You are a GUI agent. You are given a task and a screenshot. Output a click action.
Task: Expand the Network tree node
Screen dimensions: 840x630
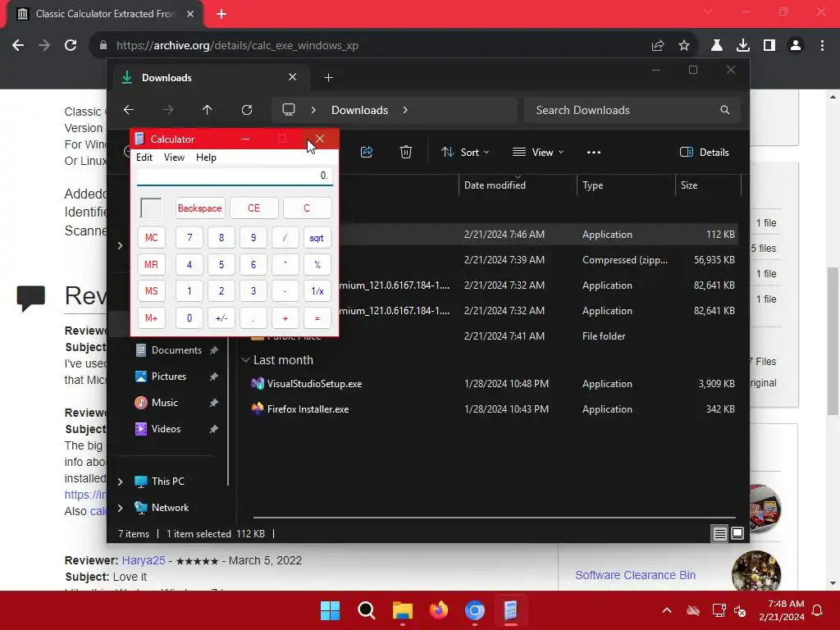[x=120, y=508]
